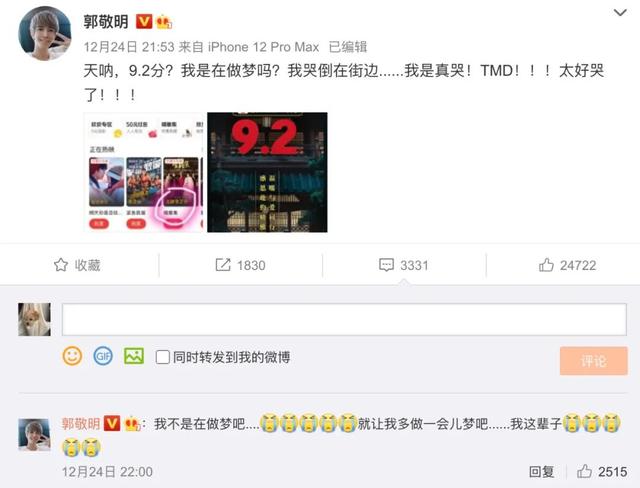Open the post options chevron menu

[x=620, y=13]
